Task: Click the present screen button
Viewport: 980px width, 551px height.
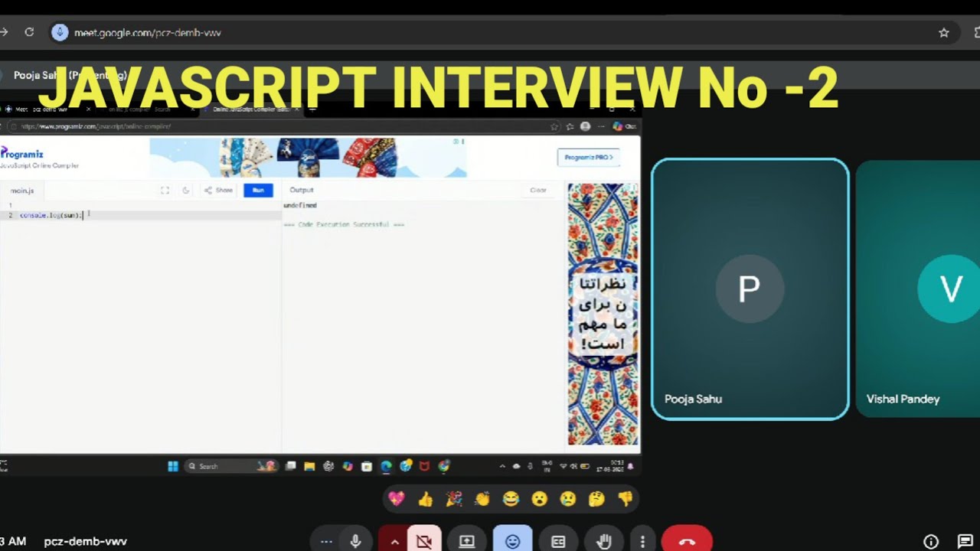Action: coord(467,541)
